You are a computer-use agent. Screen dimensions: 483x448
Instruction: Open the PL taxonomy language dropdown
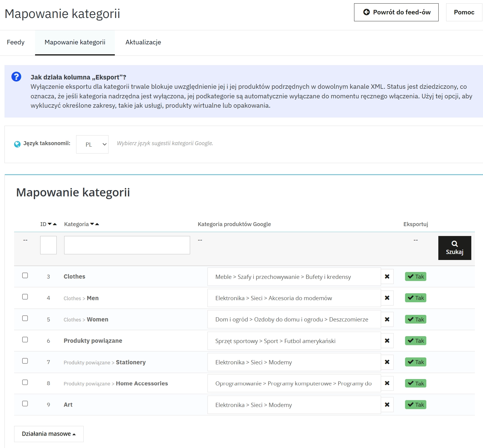(92, 144)
